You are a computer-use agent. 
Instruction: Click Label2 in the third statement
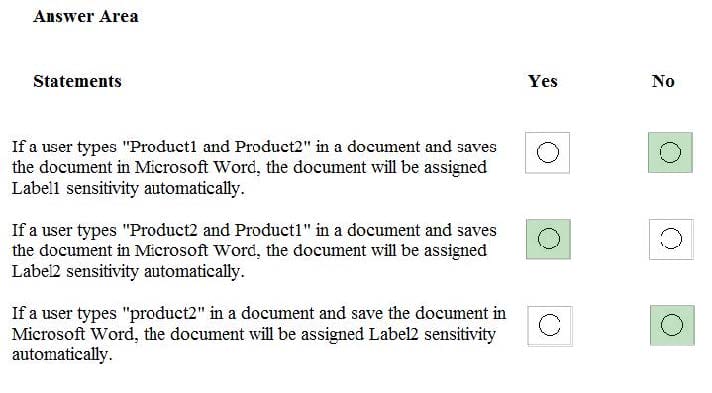click(393, 334)
